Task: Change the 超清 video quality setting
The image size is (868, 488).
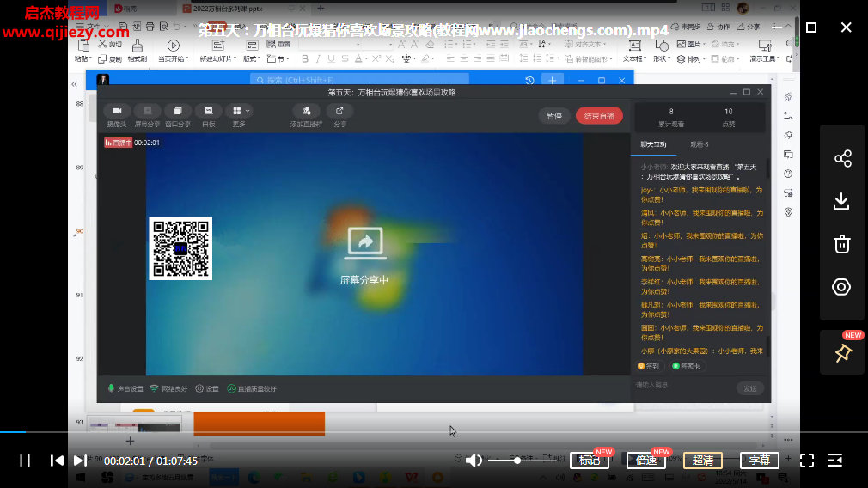Action: point(702,461)
